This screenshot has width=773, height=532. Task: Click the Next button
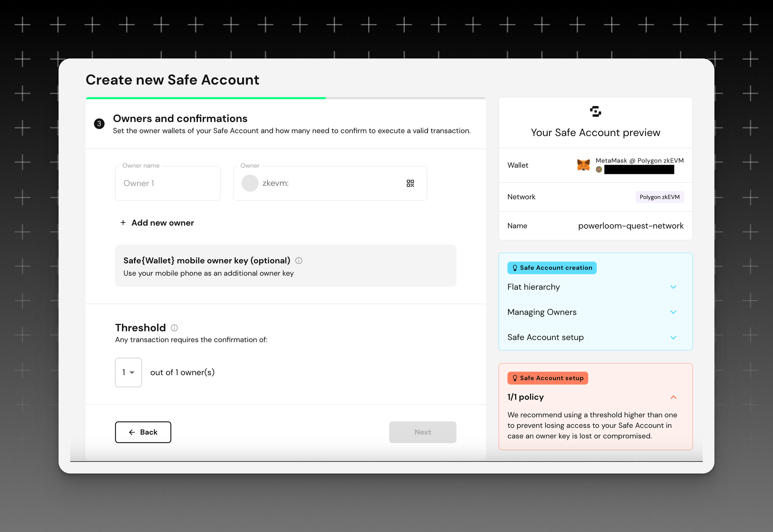coord(422,432)
